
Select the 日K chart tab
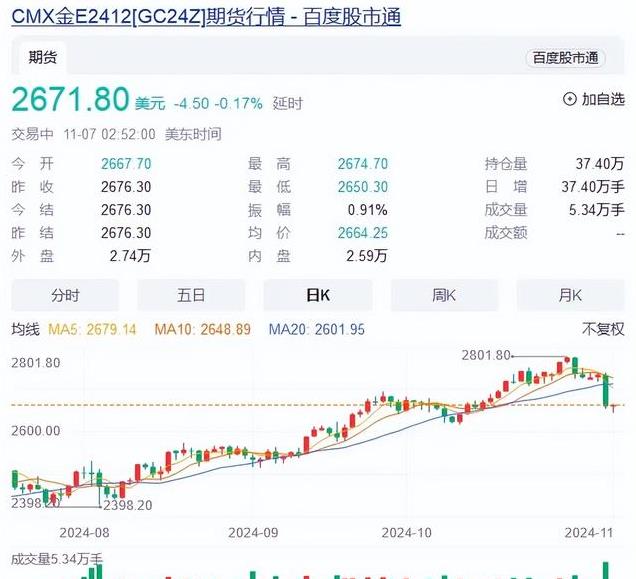coord(318,295)
